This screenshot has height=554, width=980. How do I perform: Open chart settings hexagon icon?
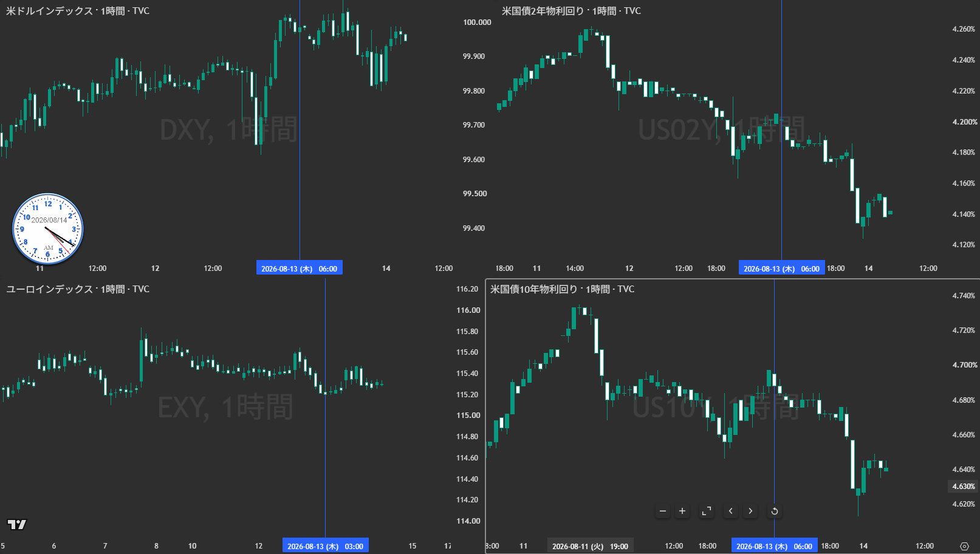(964, 546)
